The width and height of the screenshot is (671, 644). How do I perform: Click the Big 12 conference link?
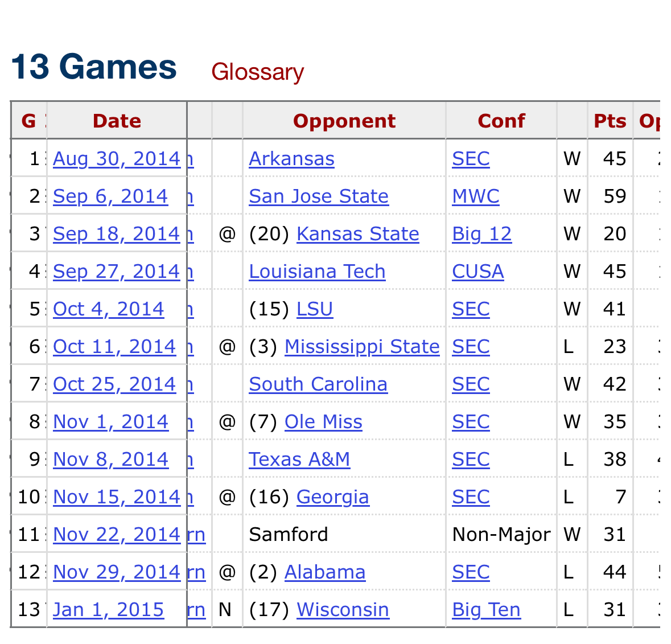click(x=482, y=234)
